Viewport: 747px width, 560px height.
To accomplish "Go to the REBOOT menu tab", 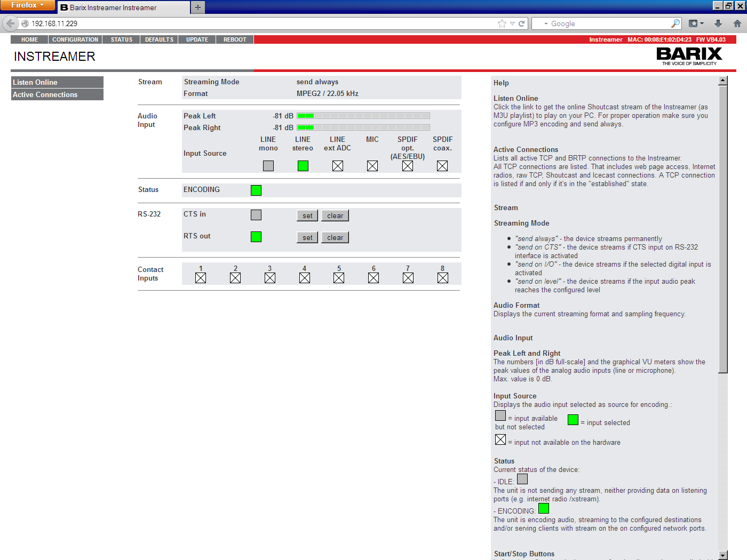I will 235,39.
